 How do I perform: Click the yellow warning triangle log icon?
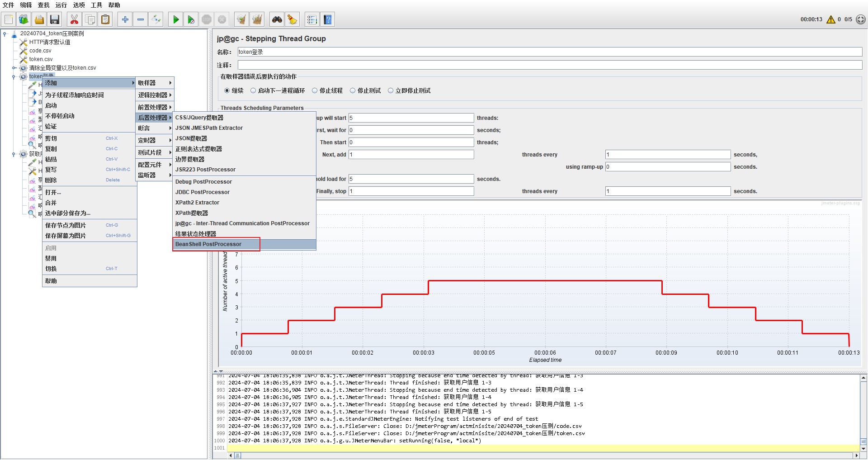(830, 19)
